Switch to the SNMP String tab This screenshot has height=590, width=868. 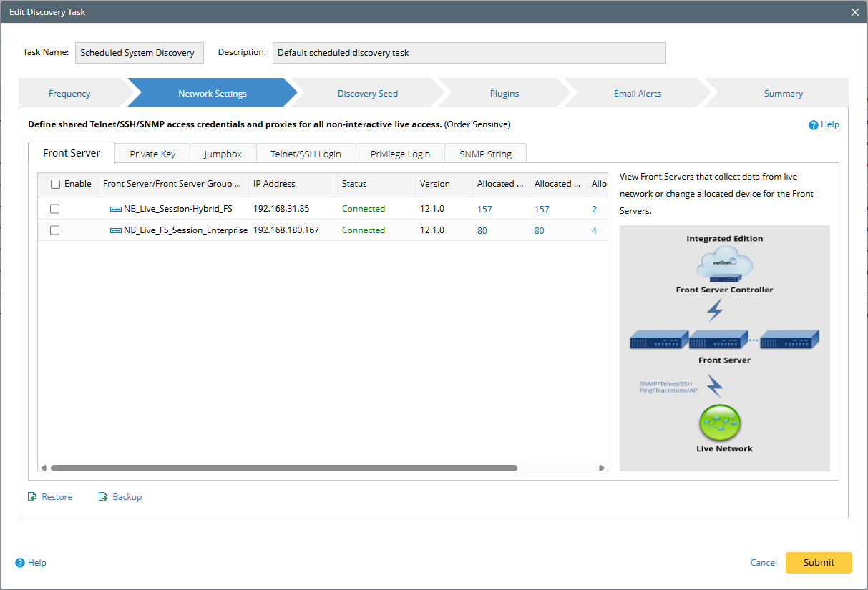(x=485, y=154)
